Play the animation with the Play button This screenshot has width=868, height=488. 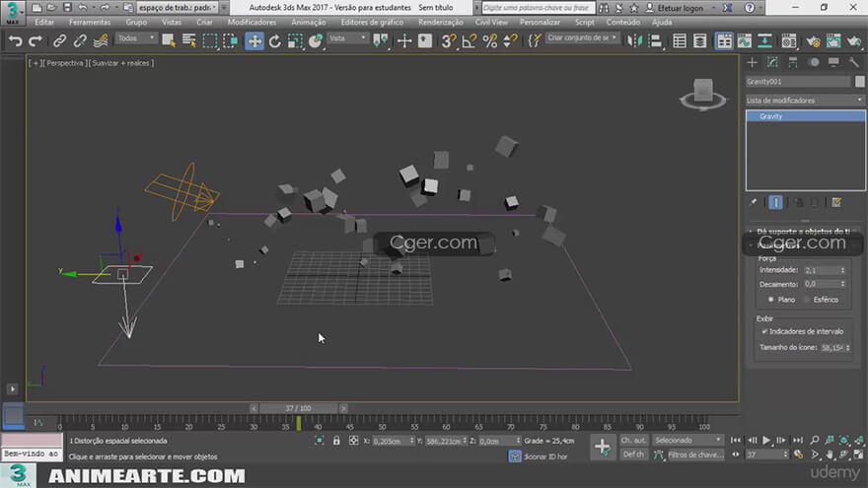point(766,441)
